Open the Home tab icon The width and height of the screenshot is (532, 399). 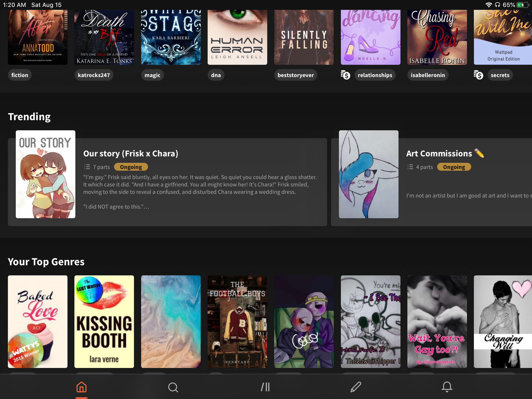coord(81,387)
